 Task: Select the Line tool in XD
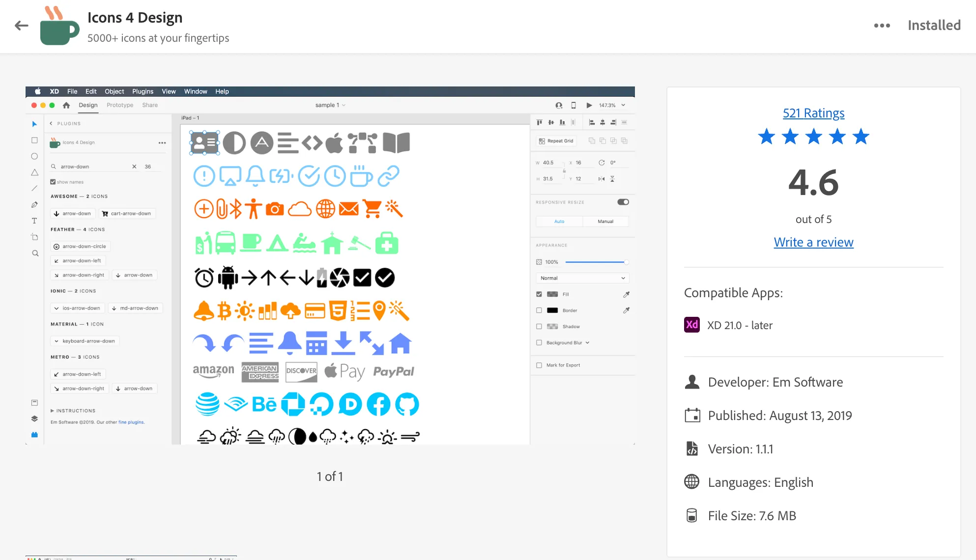point(34,188)
